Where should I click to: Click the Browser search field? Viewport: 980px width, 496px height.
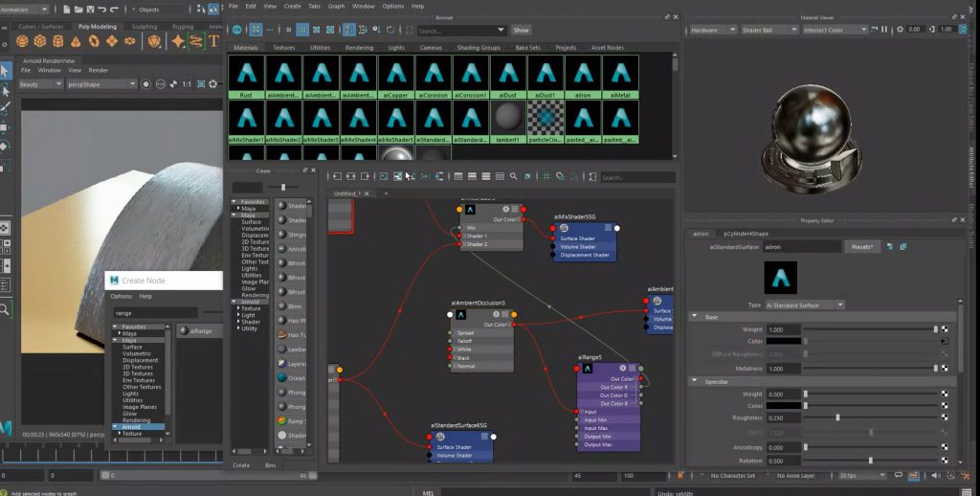(460, 30)
